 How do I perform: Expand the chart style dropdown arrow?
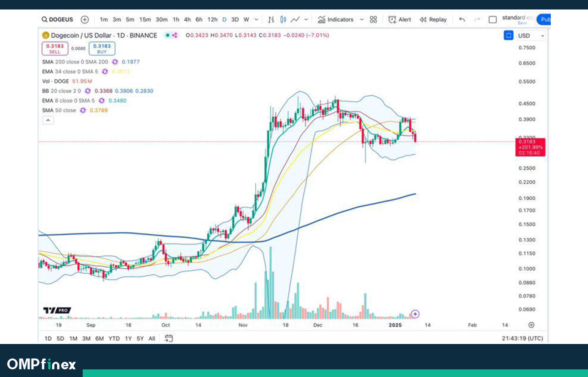pos(306,19)
